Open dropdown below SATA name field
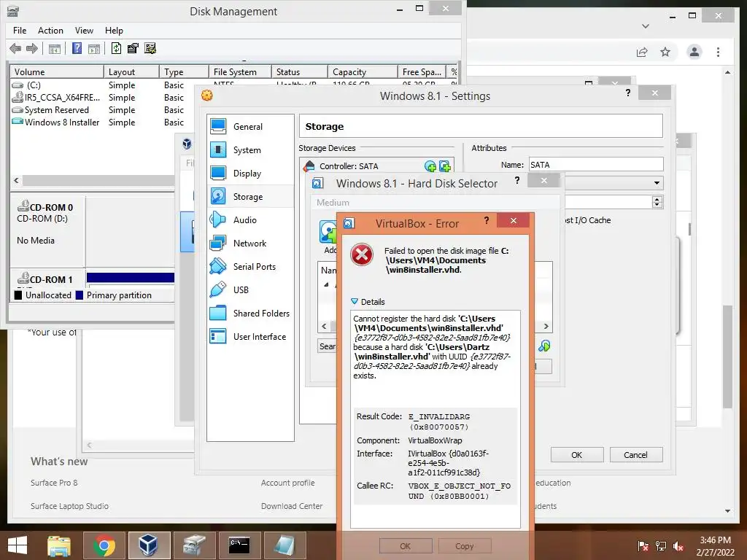This screenshot has height=560, width=747. (x=657, y=183)
